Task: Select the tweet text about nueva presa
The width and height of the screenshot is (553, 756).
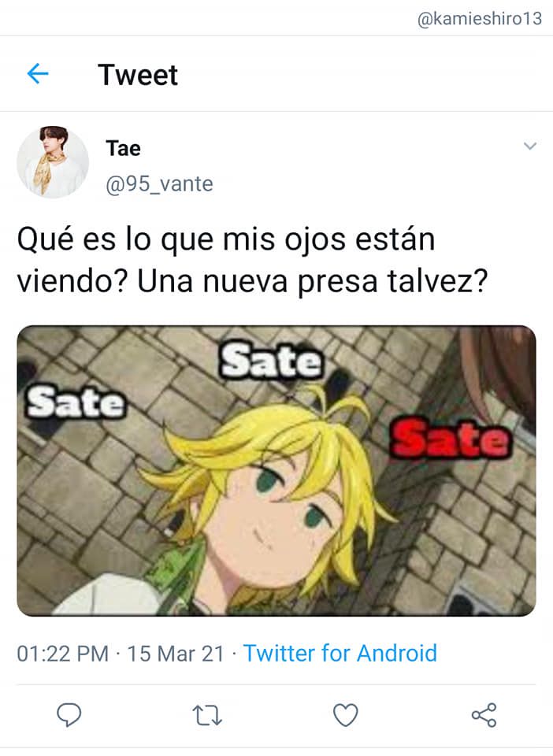Action: [253, 260]
